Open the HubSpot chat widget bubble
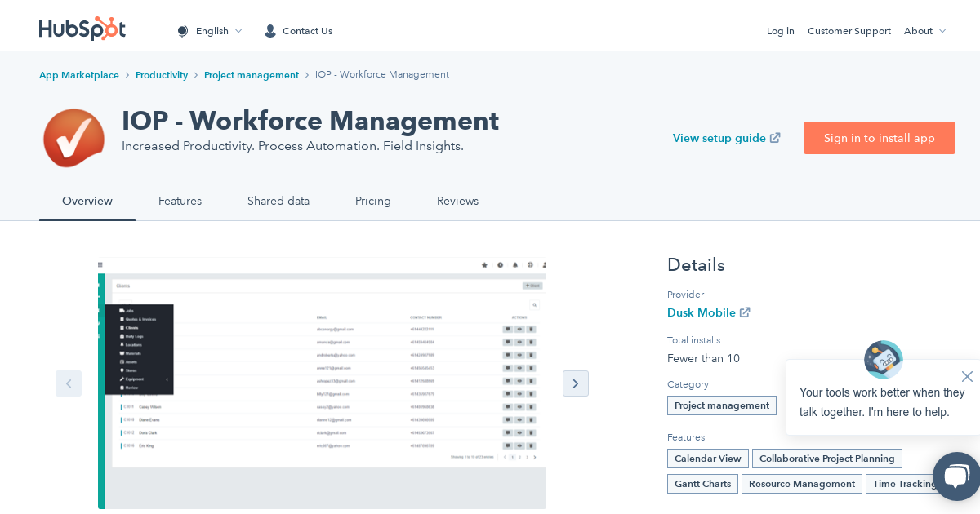The height and width of the screenshot is (514, 980). point(955,476)
